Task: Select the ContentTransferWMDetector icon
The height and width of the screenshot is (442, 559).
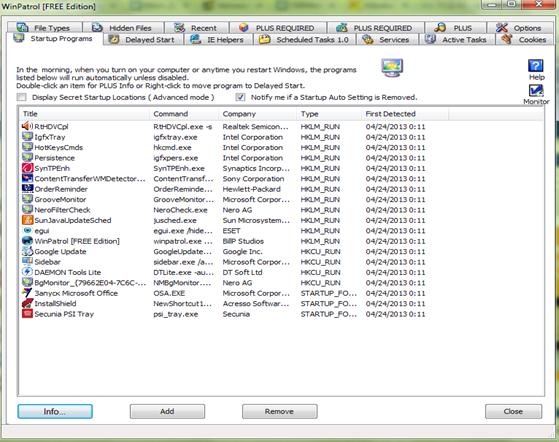Action: [27, 178]
